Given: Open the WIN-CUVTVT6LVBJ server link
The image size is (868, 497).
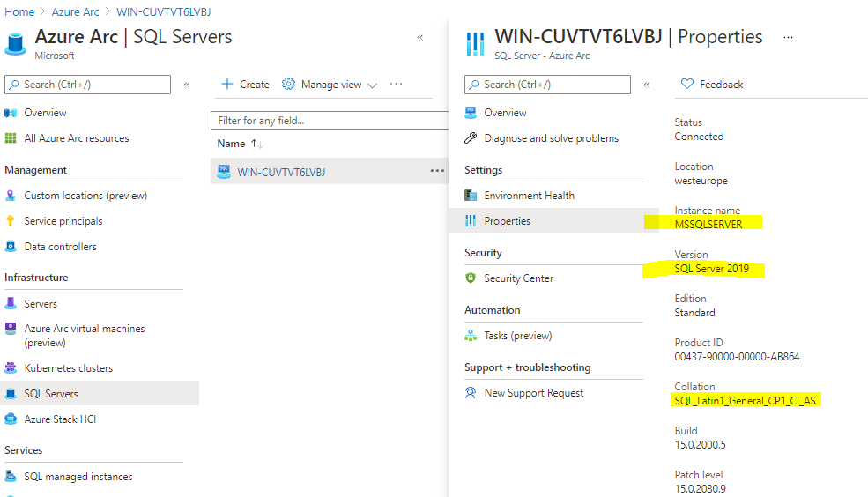Looking at the screenshot, I should (281, 172).
